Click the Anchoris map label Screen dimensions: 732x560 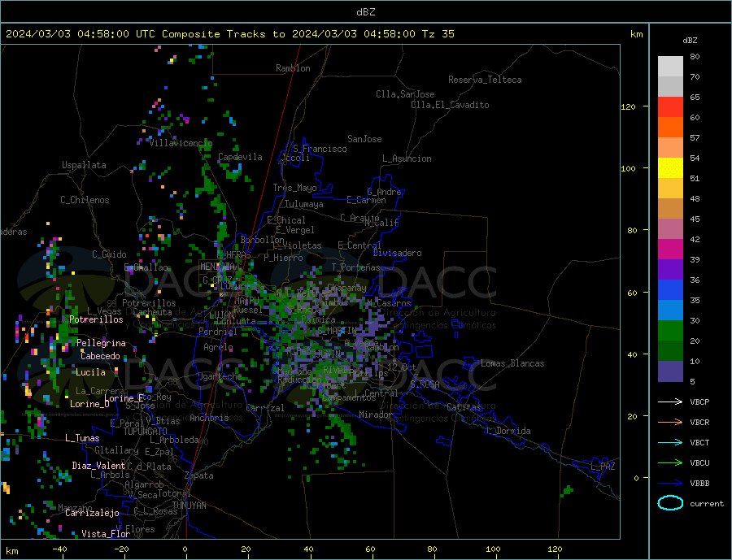(x=209, y=418)
